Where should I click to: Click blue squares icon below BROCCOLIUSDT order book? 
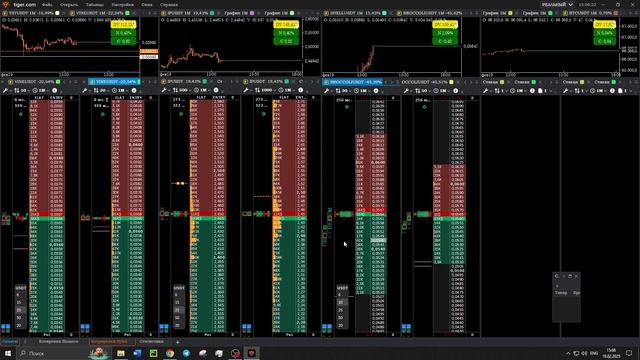coord(327,327)
